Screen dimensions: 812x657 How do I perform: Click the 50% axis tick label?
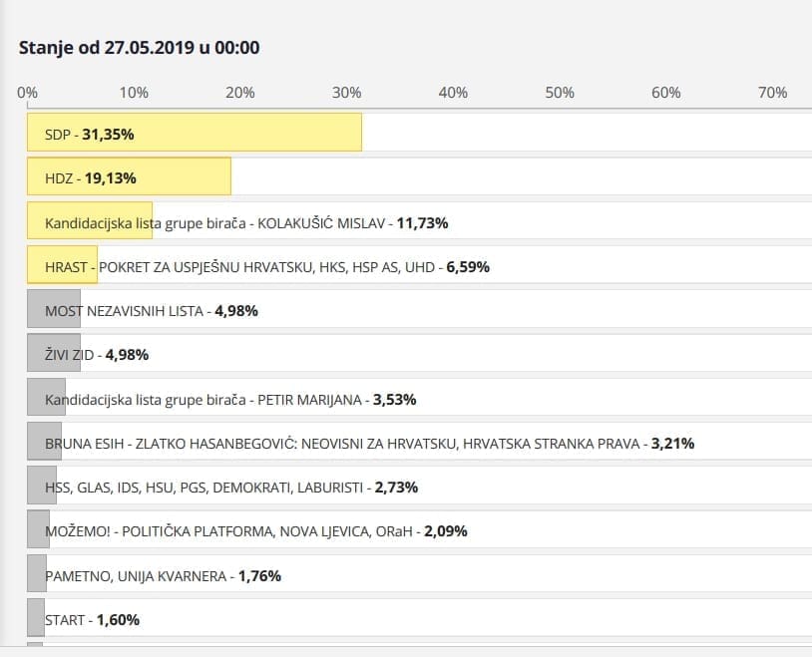pyautogui.click(x=560, y=93)
